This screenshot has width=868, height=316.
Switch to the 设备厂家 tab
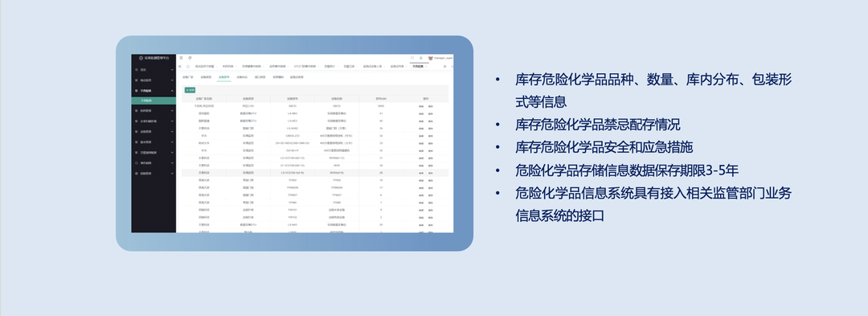pyautogui.click(x=188, y=77)
